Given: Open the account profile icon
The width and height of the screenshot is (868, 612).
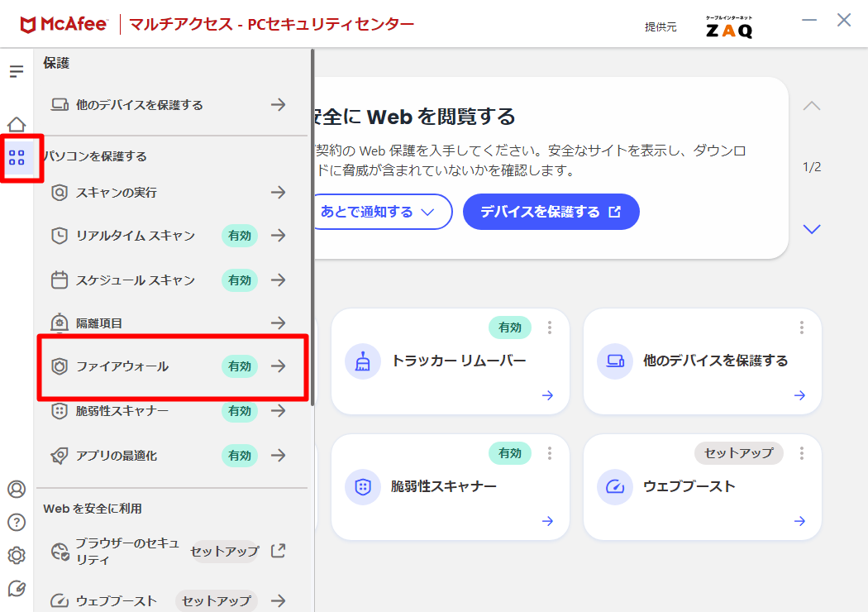Looking at the screenshot, I should coord(17,489).
